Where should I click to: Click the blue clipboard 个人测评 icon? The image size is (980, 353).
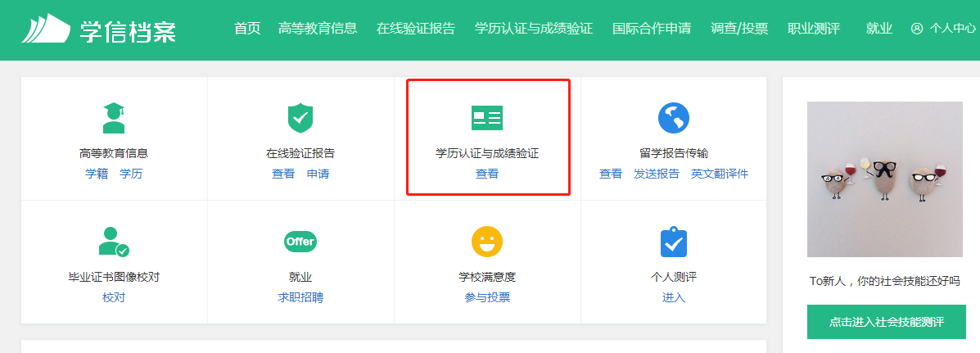[x=674, y=242]
